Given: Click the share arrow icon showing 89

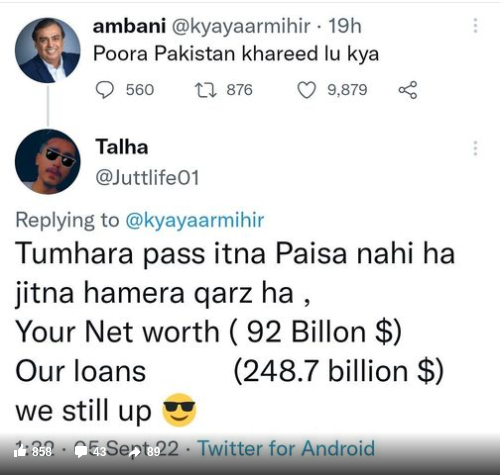Looking at the screenshot, I should click(136, 452).
